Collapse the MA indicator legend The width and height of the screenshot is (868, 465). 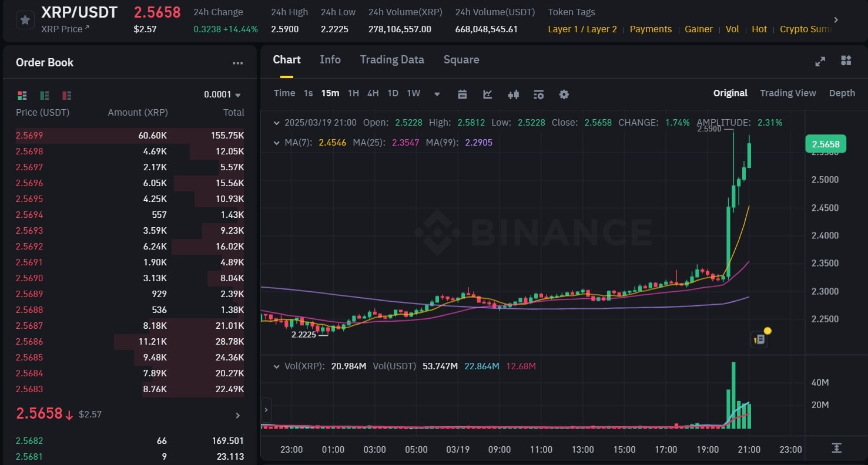coord(277,142)
